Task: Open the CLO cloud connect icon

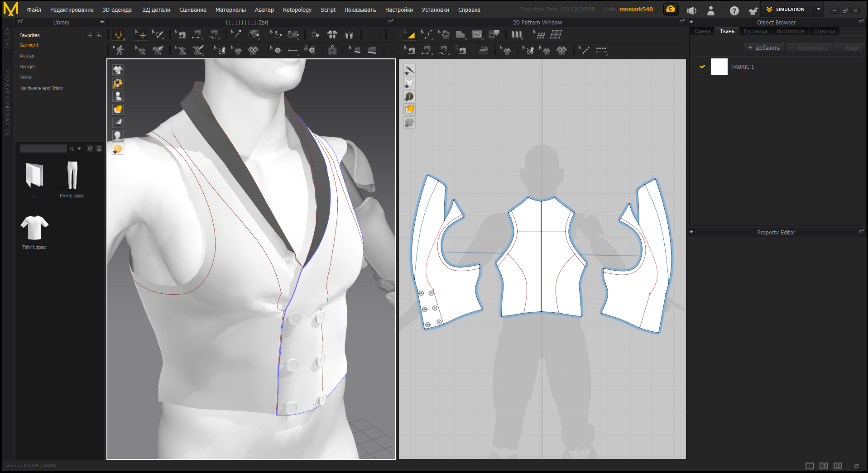Action: pos(671,9)
